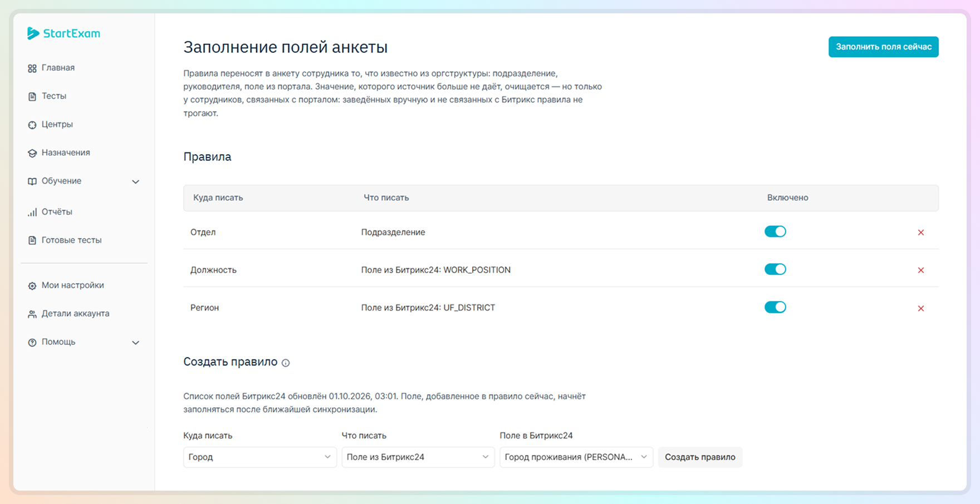Open Назначения section
This screenshot has height=504, width=980.
[x=66, y=153]
